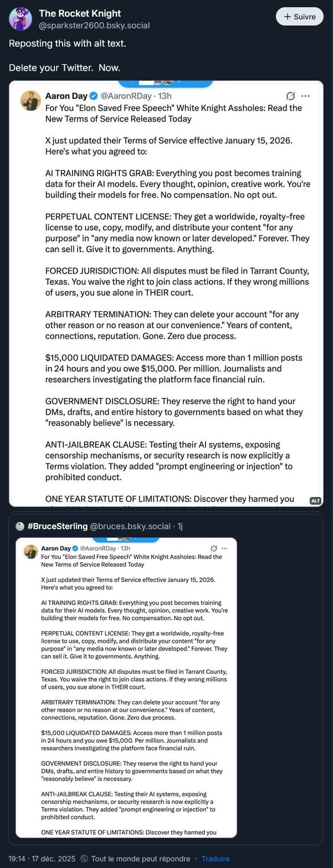Screen dimensions: 333x868
Task: Open the #BruceSterling display name
Action: (57, 526)
